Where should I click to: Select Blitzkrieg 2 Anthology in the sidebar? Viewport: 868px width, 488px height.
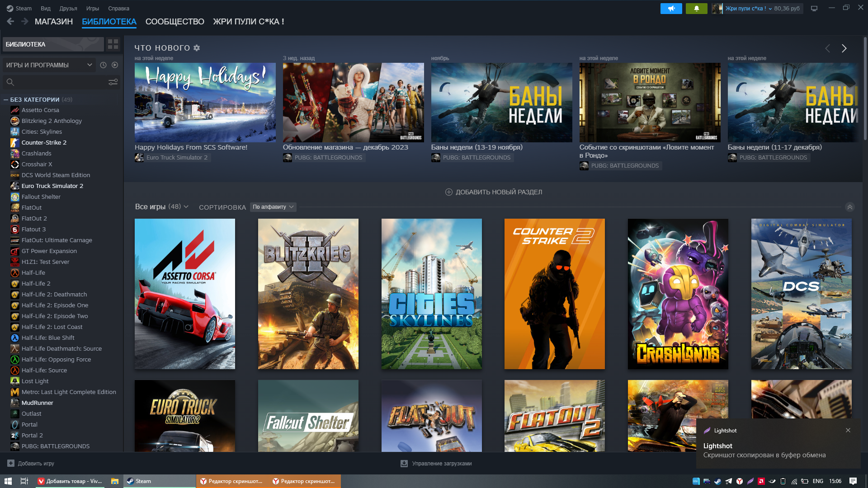52,121
